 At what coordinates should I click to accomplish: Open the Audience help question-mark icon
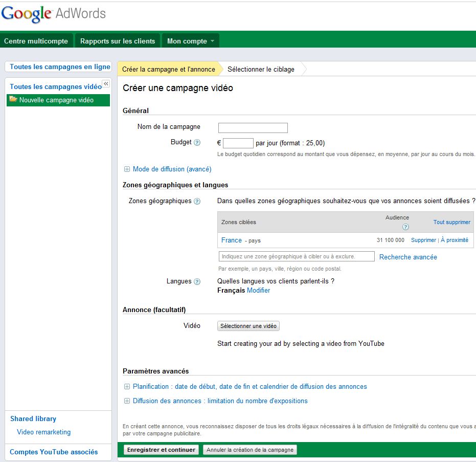coord(405,227)
